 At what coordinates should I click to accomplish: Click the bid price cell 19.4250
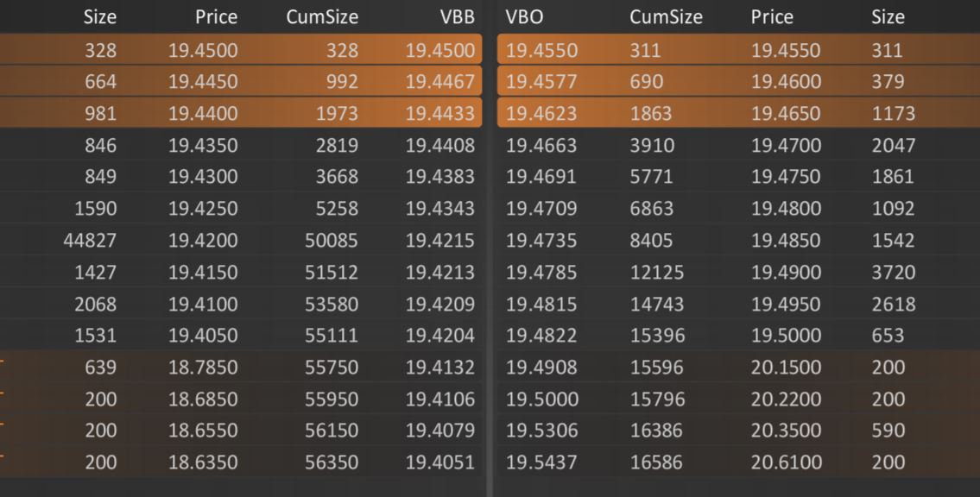click(203, 209)
